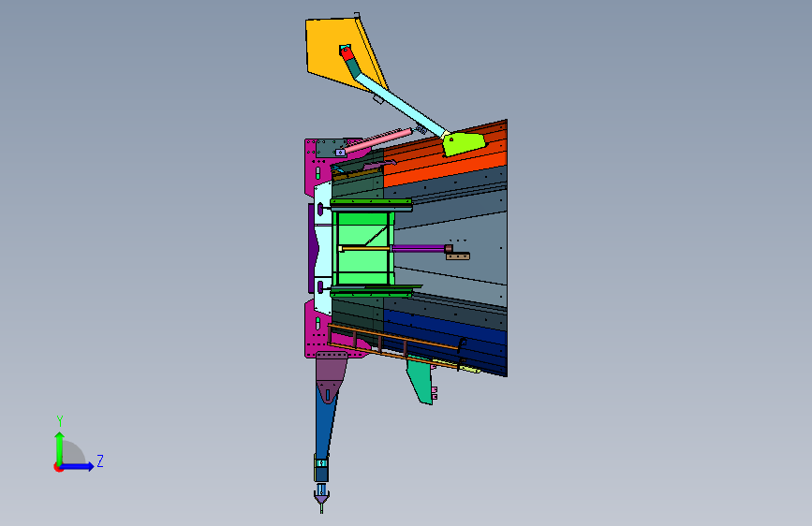Select the pink cylinder near the upper left
This screenshot has height=526, width=812.
(378, 140)
